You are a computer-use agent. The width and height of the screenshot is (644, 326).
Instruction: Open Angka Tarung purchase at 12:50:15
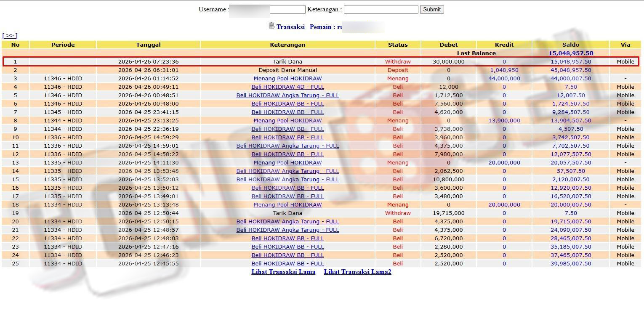(287, 222)
